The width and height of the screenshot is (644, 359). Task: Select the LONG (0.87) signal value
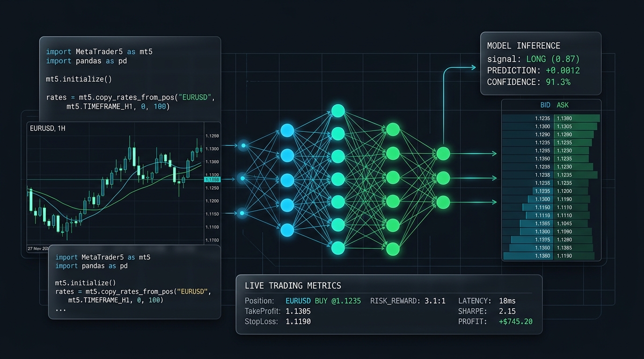[x=553, y=59]
